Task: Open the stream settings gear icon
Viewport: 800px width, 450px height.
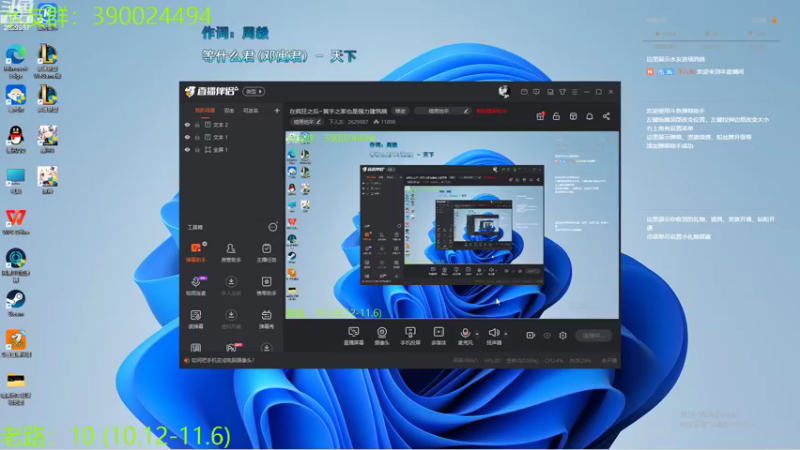Action: [563, 335]
